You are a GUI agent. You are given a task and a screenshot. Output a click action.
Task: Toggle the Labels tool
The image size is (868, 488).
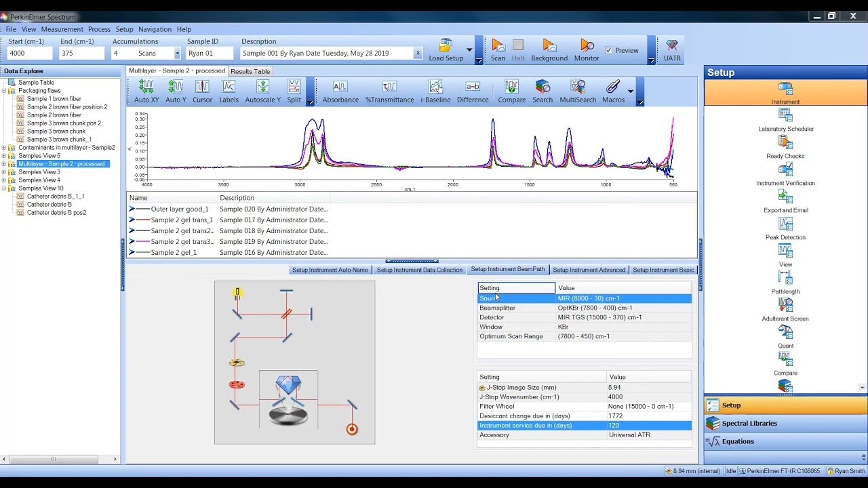[x=229, y=91]
